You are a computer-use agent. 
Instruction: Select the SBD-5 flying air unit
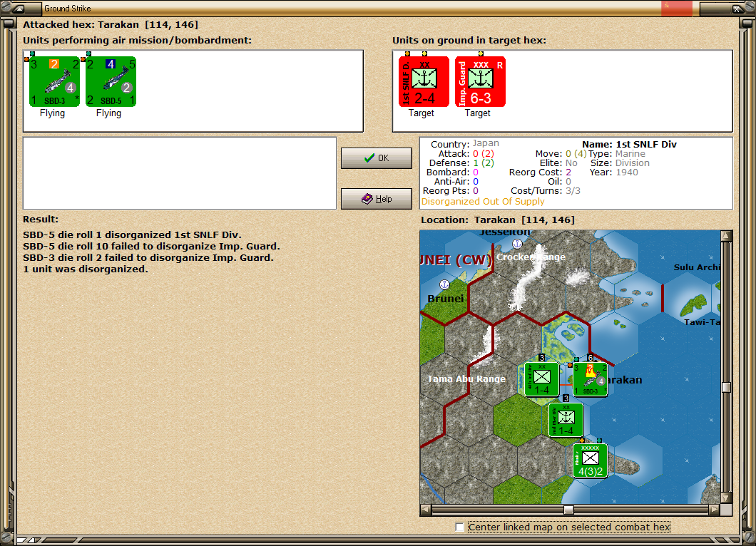(111, 81)
